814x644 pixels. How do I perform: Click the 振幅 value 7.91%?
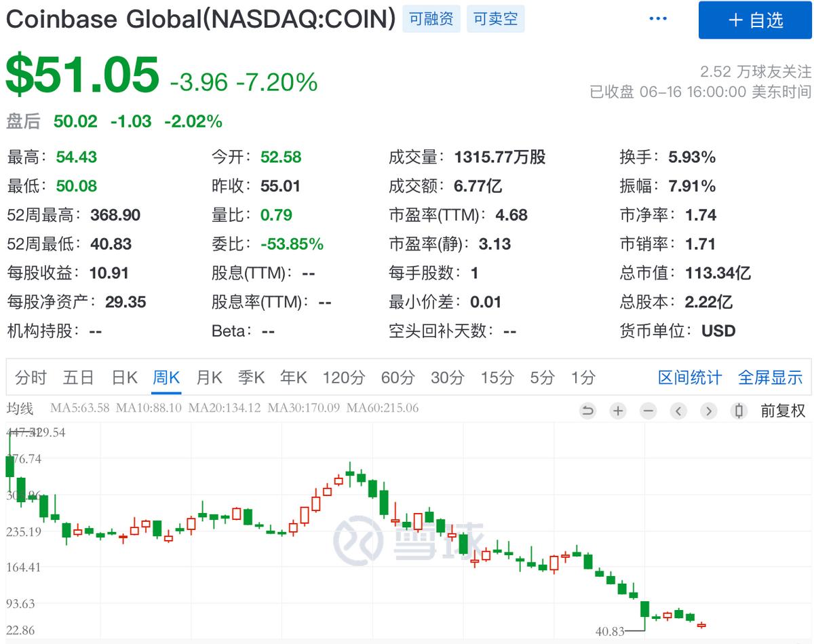point(692,186)
